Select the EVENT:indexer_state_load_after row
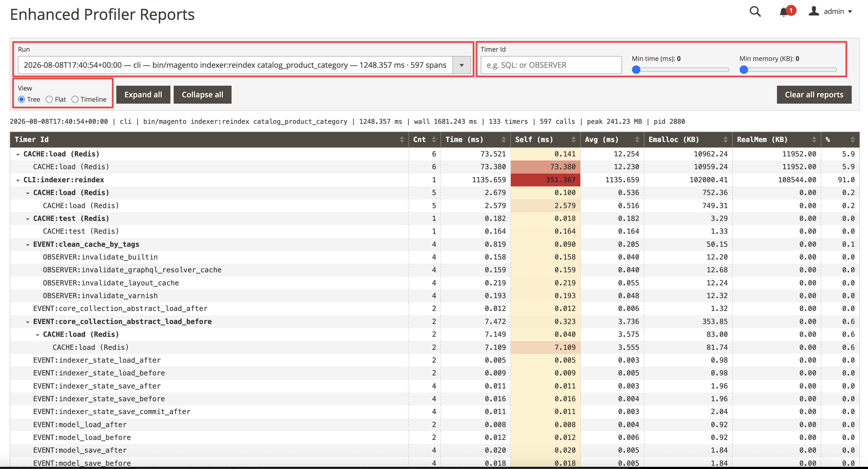 (435, 360)
